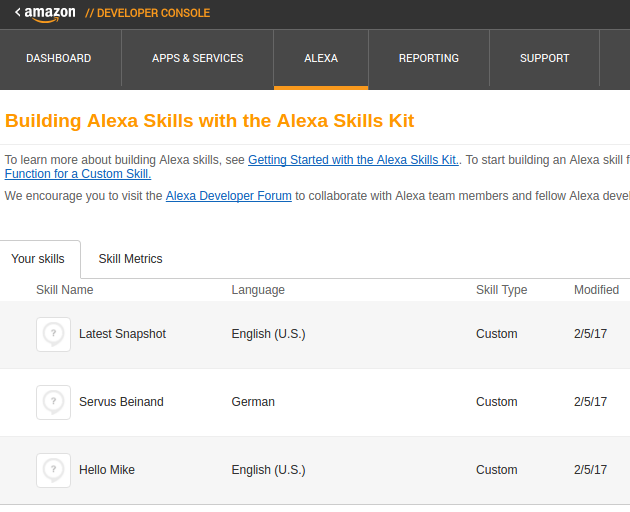Viewport: 630px width, 512px height.
Task: Select the Alexa navigation tab
Action: tap(321, 58)
